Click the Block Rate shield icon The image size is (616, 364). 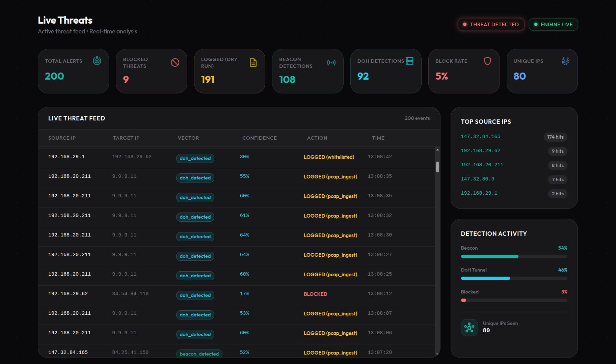pyautogui.click(x=487, y=61)
